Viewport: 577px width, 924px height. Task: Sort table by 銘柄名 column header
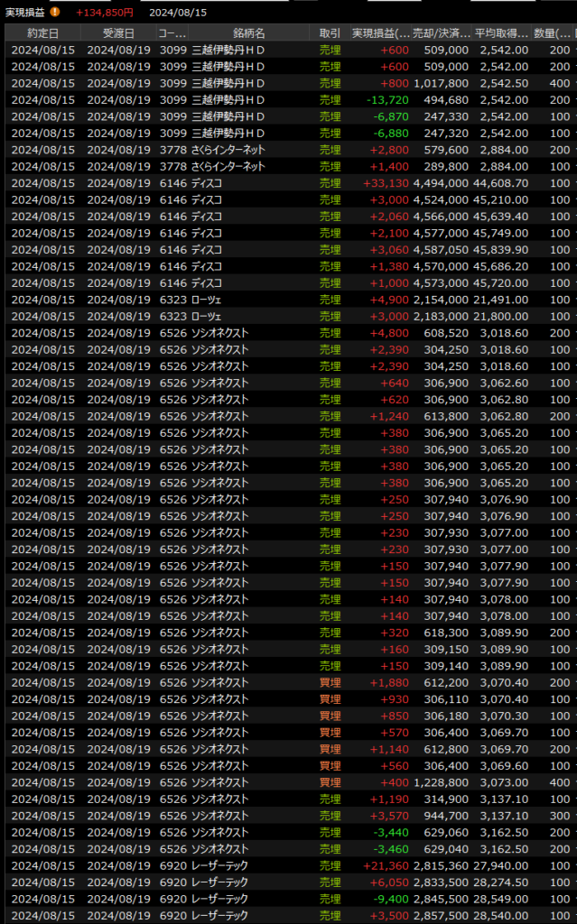(x=248, y=32)
